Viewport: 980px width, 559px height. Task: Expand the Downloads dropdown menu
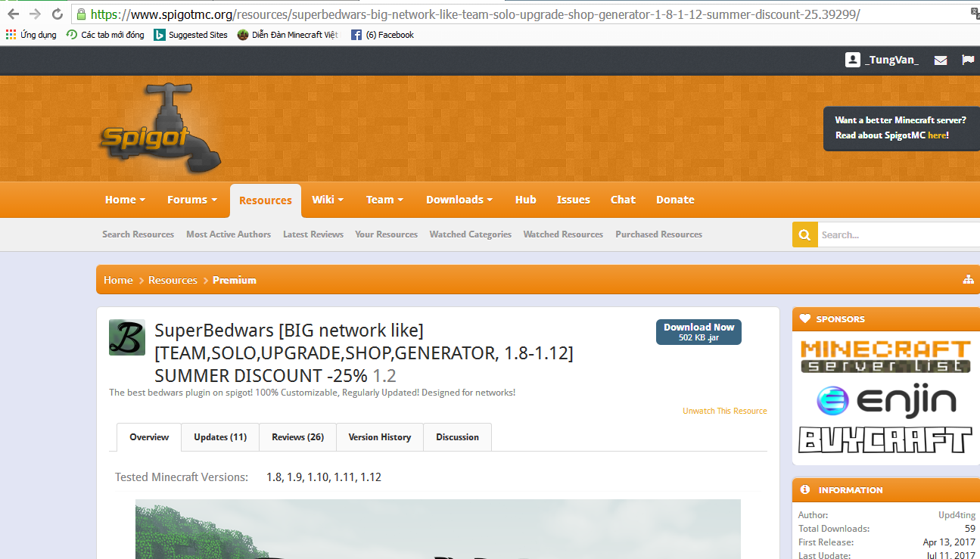click(x=459, y=200)
